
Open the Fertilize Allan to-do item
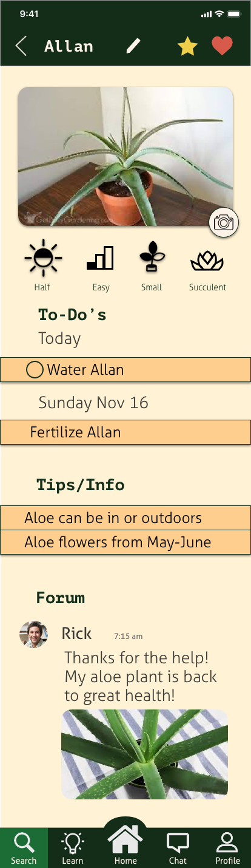pos(125,432)
